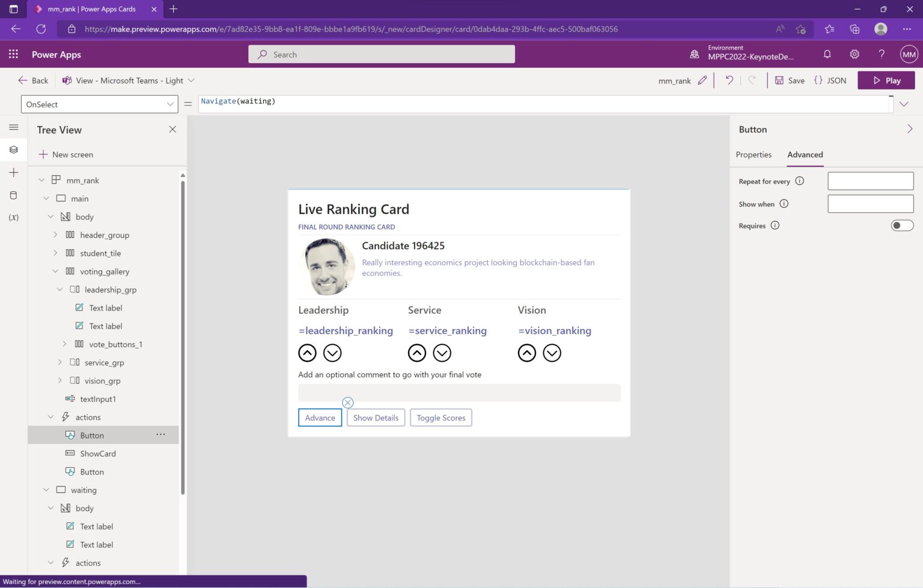The image size is (923, 588).
Task: Select the Advanced tab
Action: pos(805,154)
